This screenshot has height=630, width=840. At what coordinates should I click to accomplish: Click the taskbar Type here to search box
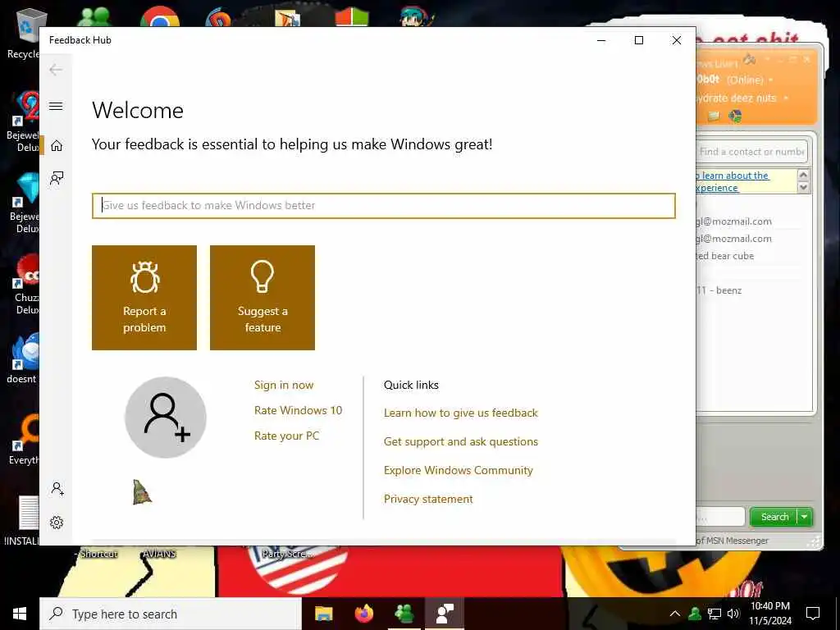tap(171, 614)
